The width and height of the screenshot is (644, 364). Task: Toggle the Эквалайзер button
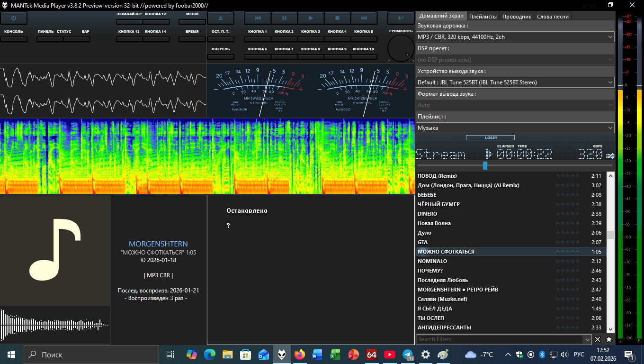pyautogui.click(x=129, y=22)
